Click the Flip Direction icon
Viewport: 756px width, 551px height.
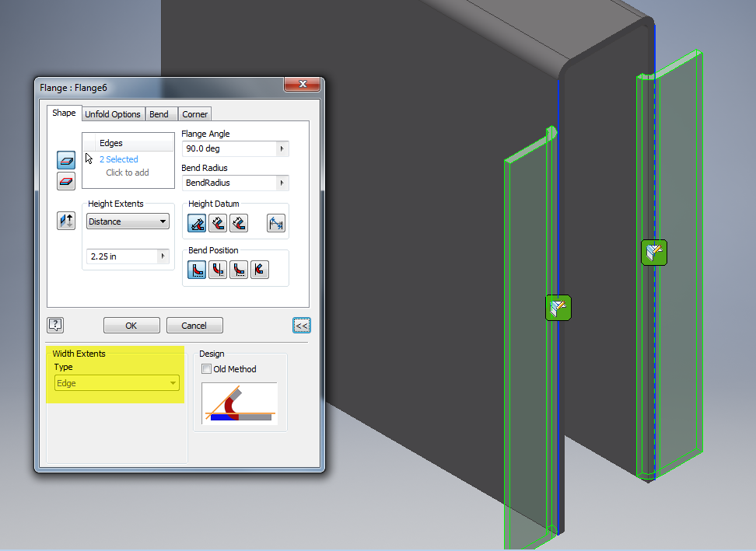coord(66,221)
